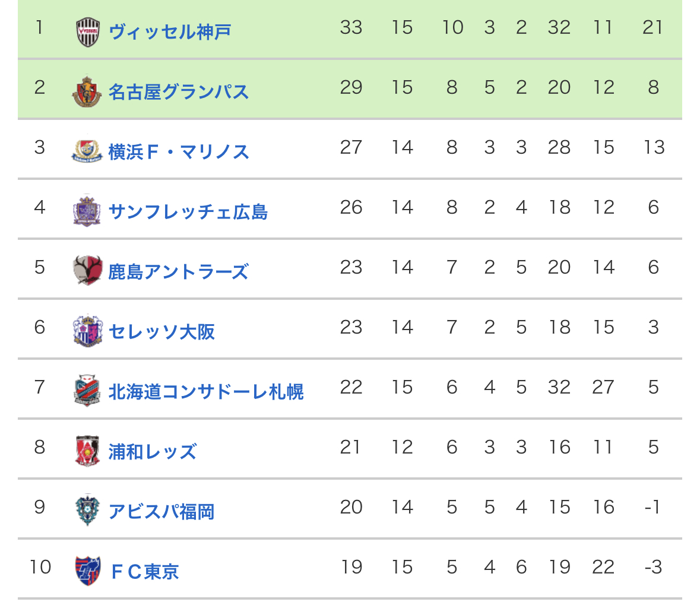Open the サンフレッチェ広島 team link
700x605 pixels.
(x=188, y=212)
